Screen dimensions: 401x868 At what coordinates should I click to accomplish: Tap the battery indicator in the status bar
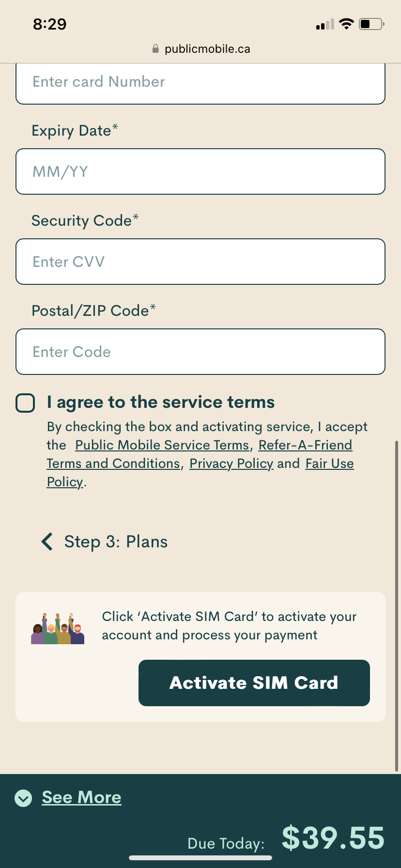click(x=370, y=24)
